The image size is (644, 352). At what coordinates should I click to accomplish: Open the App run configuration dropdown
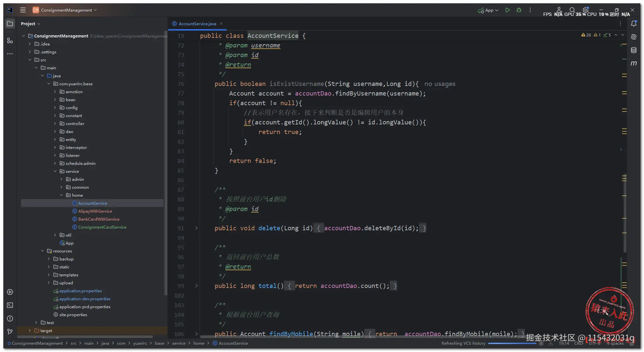pos(488,10)
